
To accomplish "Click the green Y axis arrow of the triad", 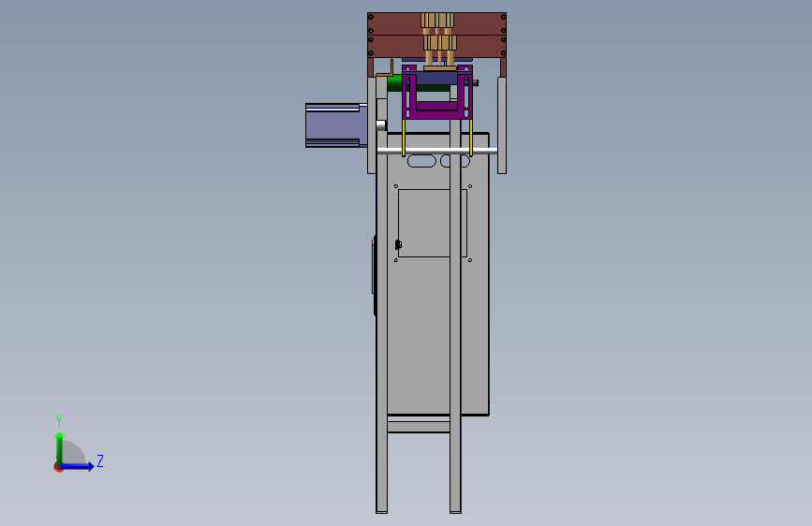I will pos(60,447).
